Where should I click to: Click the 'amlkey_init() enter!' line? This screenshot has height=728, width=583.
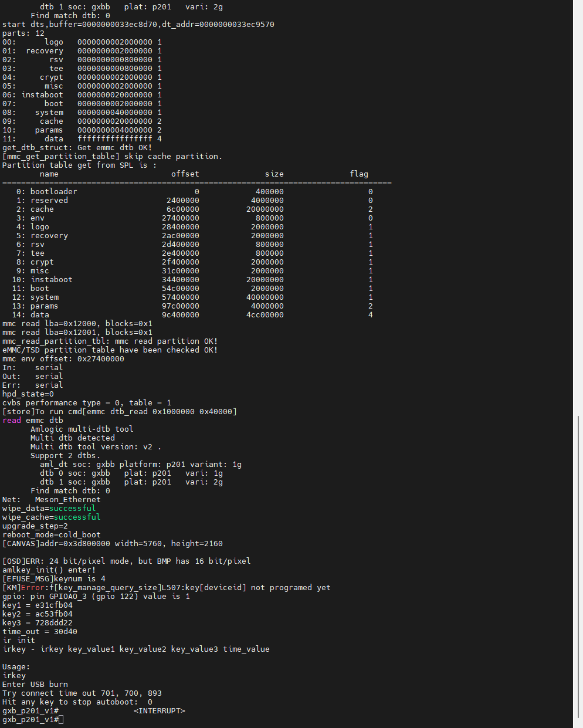click(49, 570)
